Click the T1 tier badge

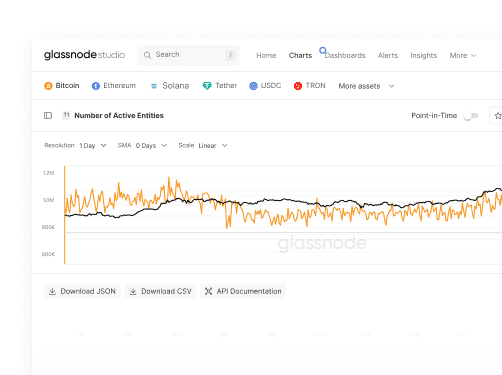coord(66,115)
